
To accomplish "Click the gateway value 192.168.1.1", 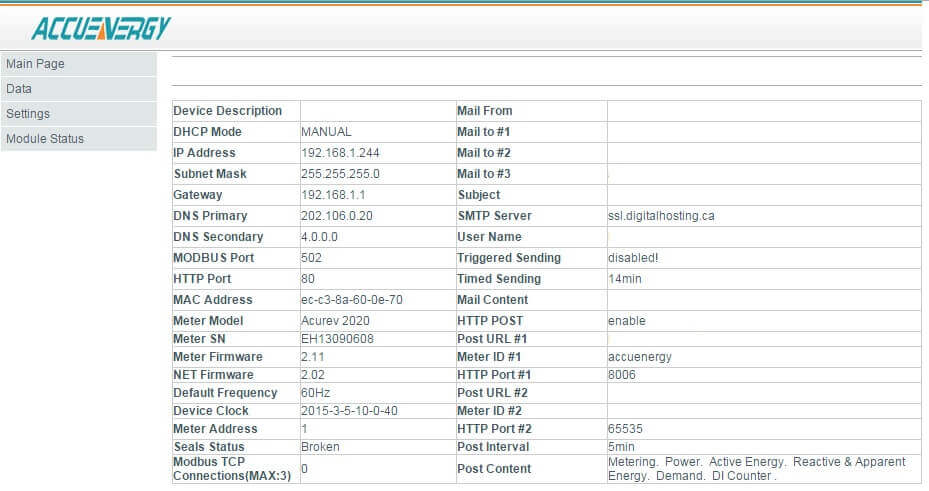I will pos(332,195).
